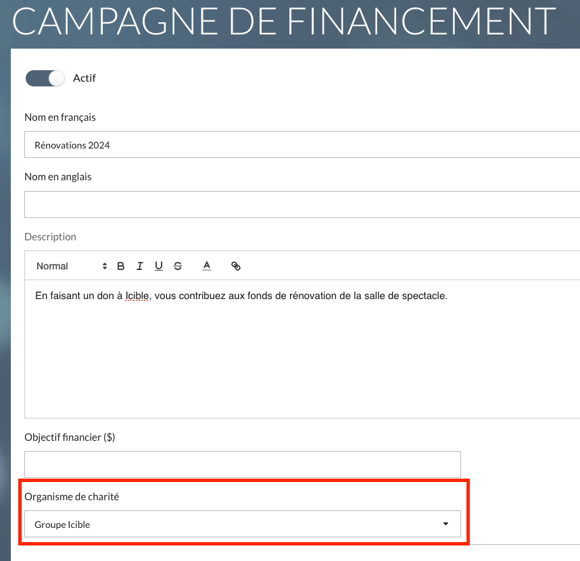Click the Objectif financier amount field
This screenshot has height=561, width=580.
[242, 464]
